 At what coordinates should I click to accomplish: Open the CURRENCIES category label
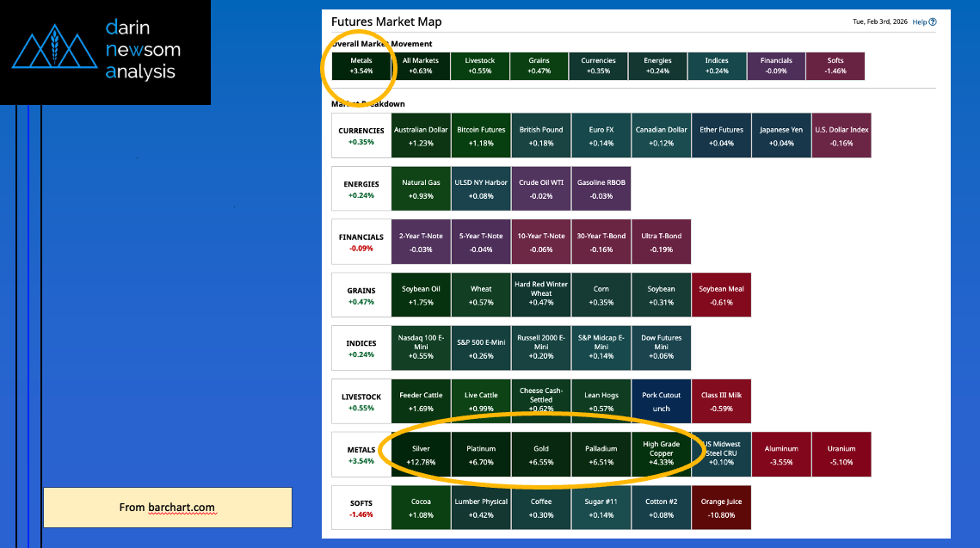pyautogui.click(x=361, y=136)
